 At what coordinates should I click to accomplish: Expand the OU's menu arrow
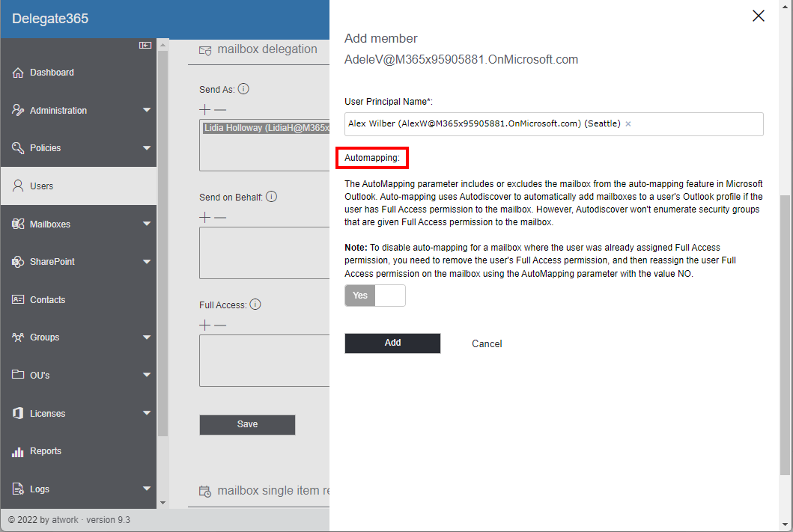(x=147, y=375)
